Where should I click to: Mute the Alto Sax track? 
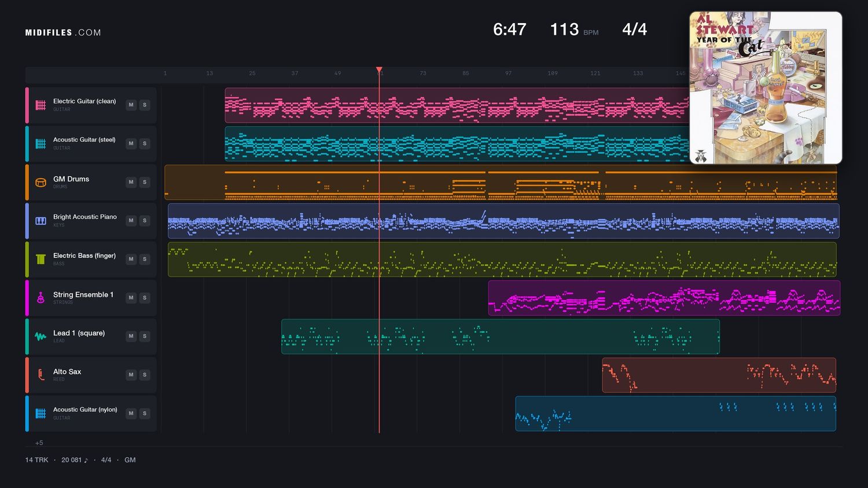pyautogui.click(x=131, y=375)
